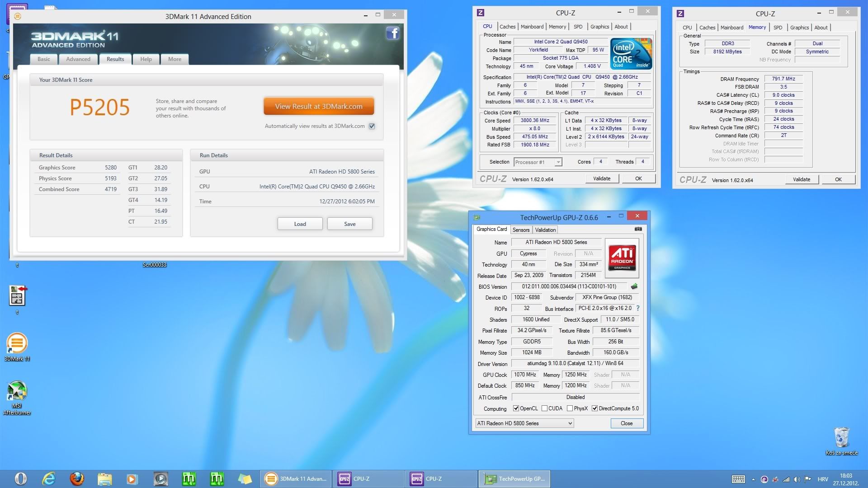The height and width of the screenshot is (488, 868).
Task: Toggle automatically view results at 3DMark.com
Action: click(x=372, y=126)
